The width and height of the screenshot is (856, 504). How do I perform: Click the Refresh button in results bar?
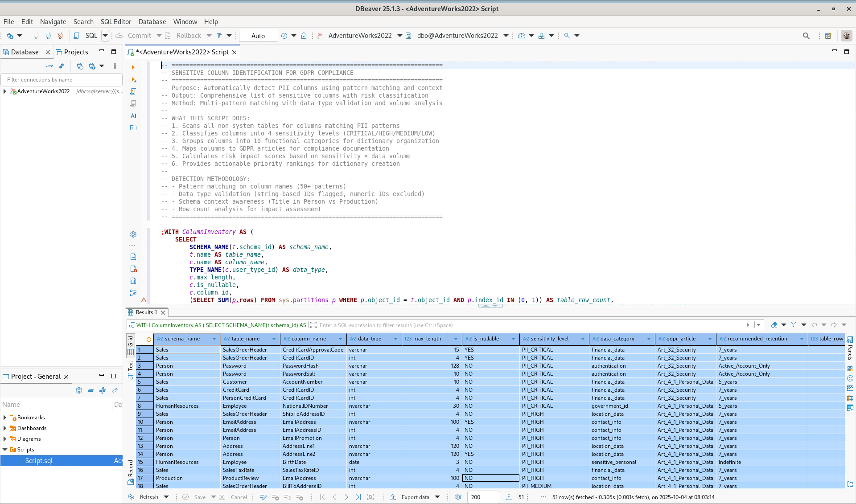click(148, 497)
